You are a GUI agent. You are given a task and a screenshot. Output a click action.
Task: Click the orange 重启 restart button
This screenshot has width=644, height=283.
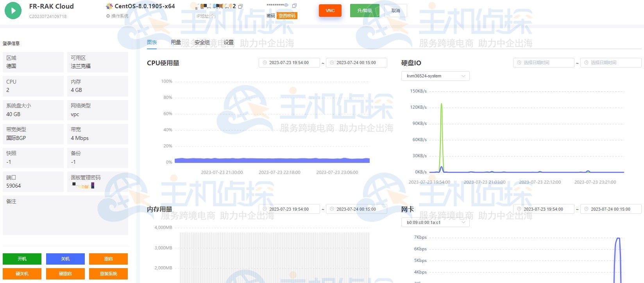[x=108, y=259]
